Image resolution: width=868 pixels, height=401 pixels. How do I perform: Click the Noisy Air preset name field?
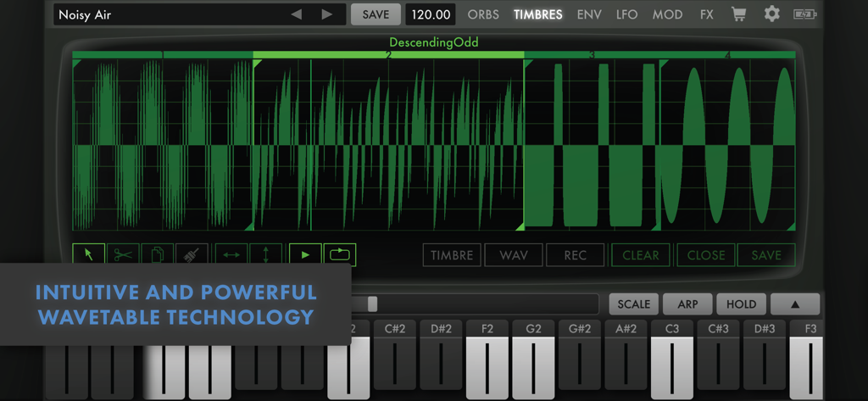pyautogui.click(x=199, y=14)
